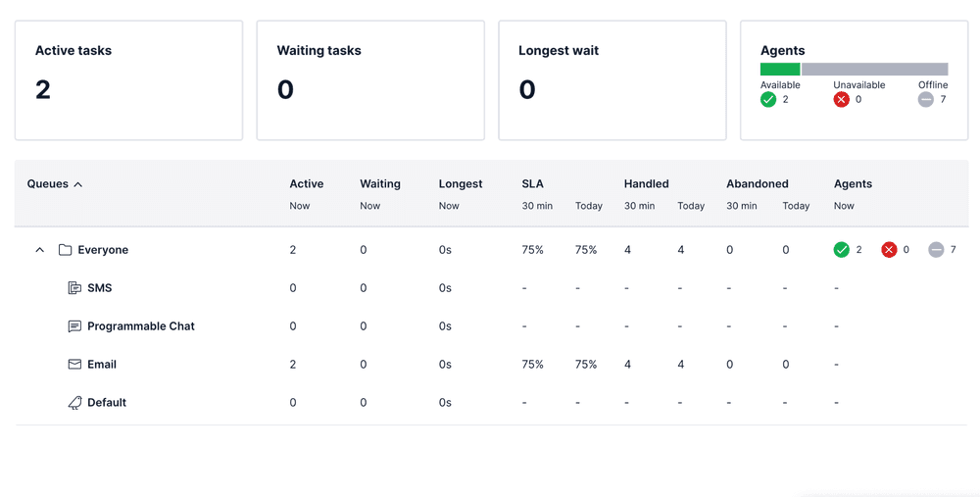This screenshot has width=980, height=497.
Task: Click the SLA column header
Action: pyautogui.click(x=532, y=184)
